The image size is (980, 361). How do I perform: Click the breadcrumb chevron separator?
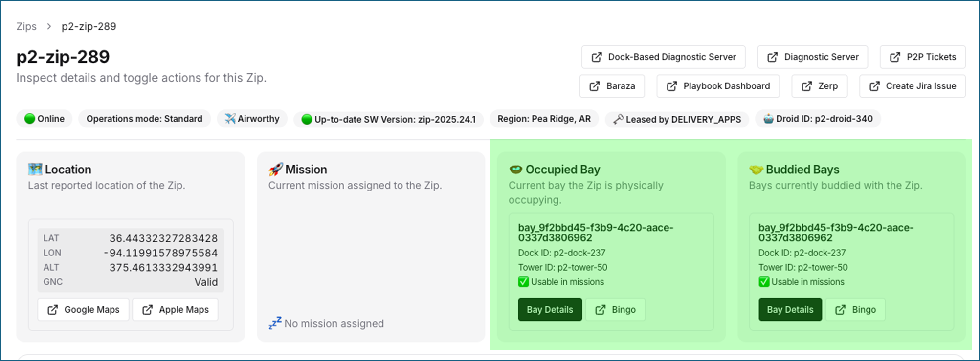49,26
